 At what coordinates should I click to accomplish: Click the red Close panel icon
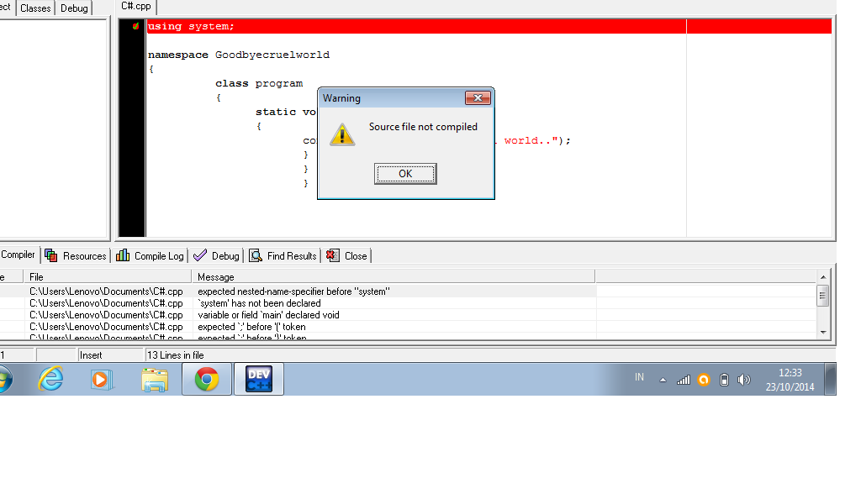[333, 255]
